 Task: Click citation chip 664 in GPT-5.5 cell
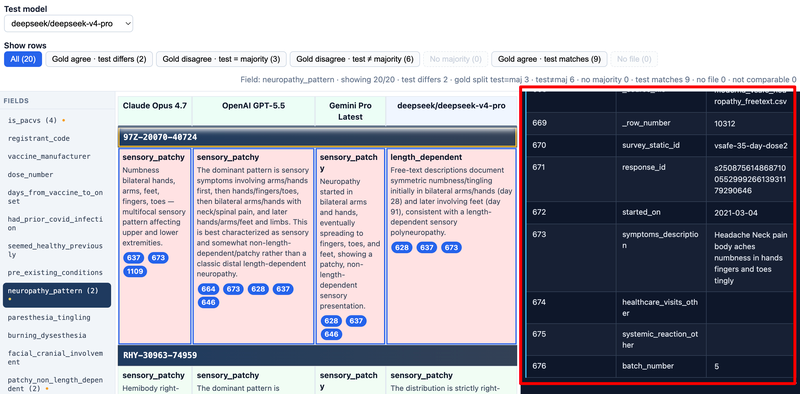pos(208,289)
